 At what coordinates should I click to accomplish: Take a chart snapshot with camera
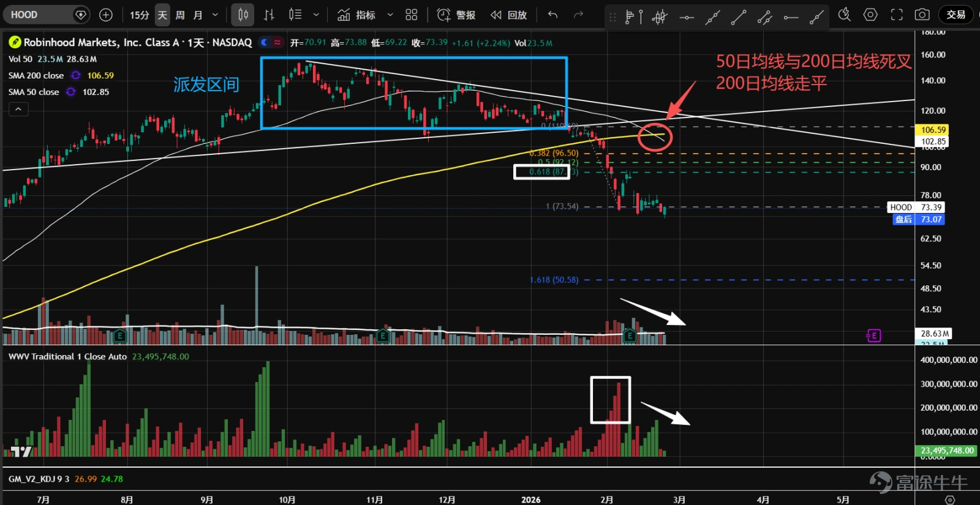922,15
